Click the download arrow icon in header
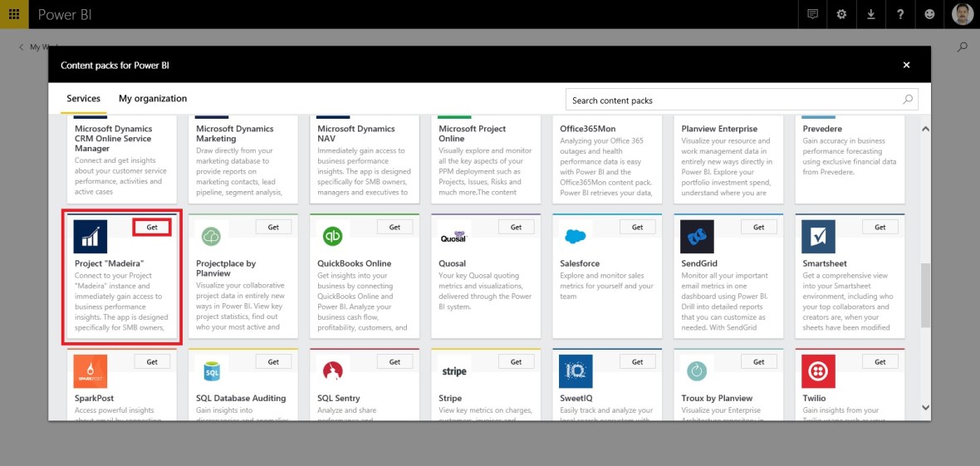This screenshot has width=980, height=466. (870, 14)
